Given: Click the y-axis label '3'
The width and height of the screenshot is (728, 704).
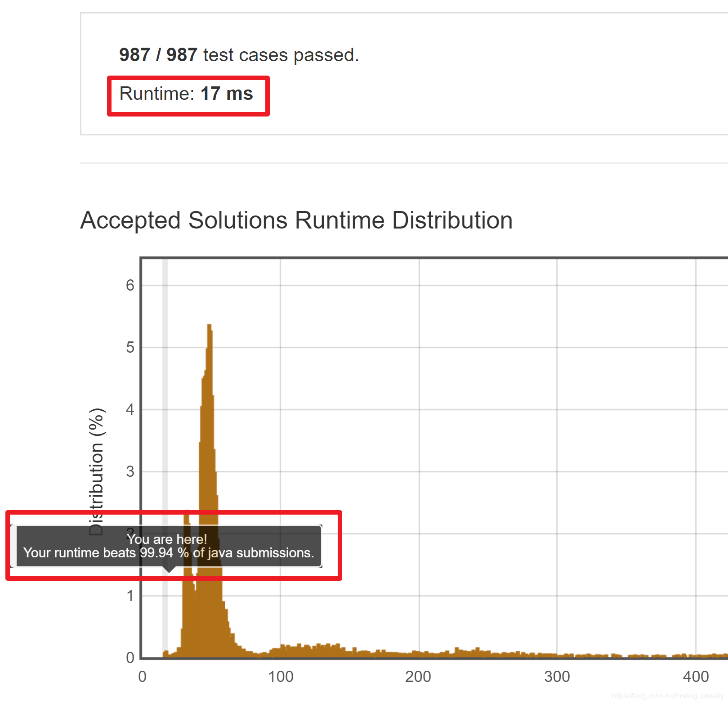Looking at the screenshot, I should (x=130, y=471).
